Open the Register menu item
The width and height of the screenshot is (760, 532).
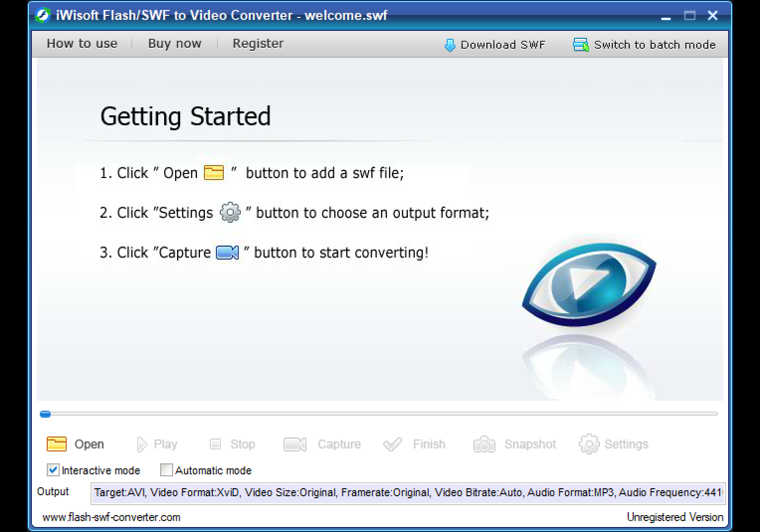coord(258,44)
